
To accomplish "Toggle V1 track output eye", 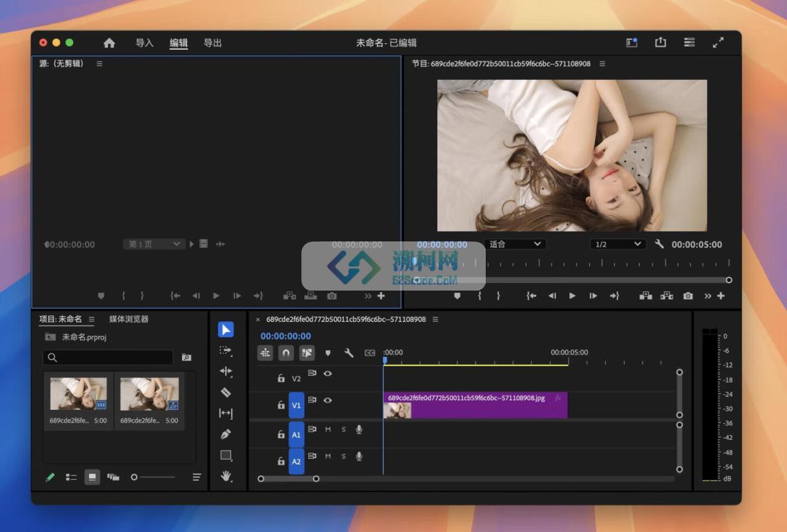I will pyautogui.click(x=328, y=400).
